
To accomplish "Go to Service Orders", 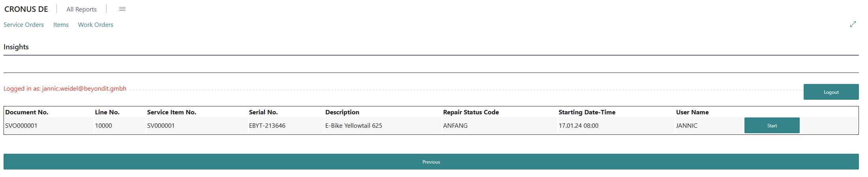I will tap(24, 24).
